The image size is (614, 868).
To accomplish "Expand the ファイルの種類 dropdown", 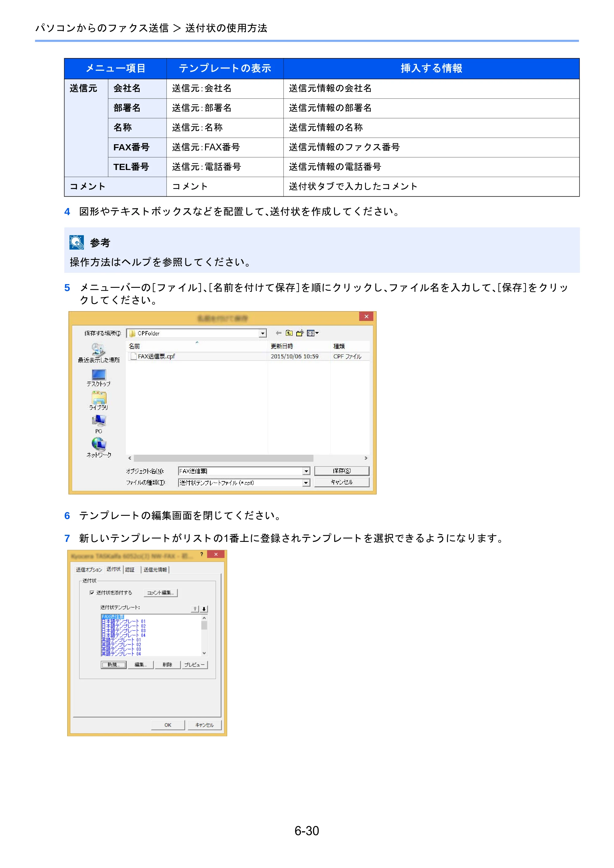I will (306, 483).
